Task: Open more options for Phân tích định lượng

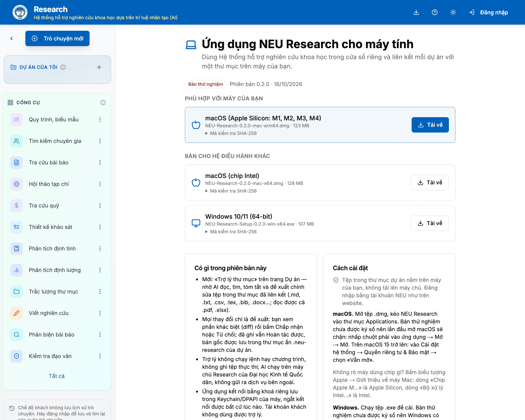Action: [100, 270]
